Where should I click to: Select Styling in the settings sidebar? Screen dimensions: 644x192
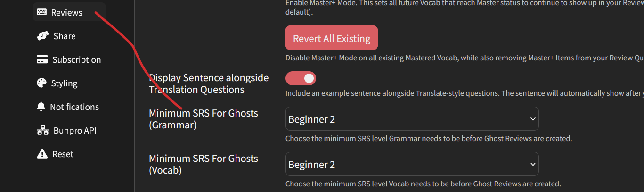click(64, 83)
